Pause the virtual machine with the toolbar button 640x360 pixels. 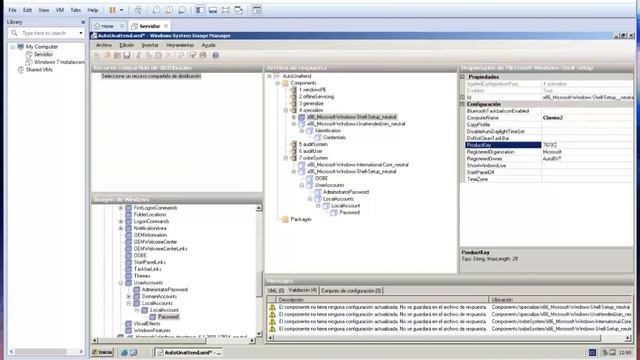(112, 10)
